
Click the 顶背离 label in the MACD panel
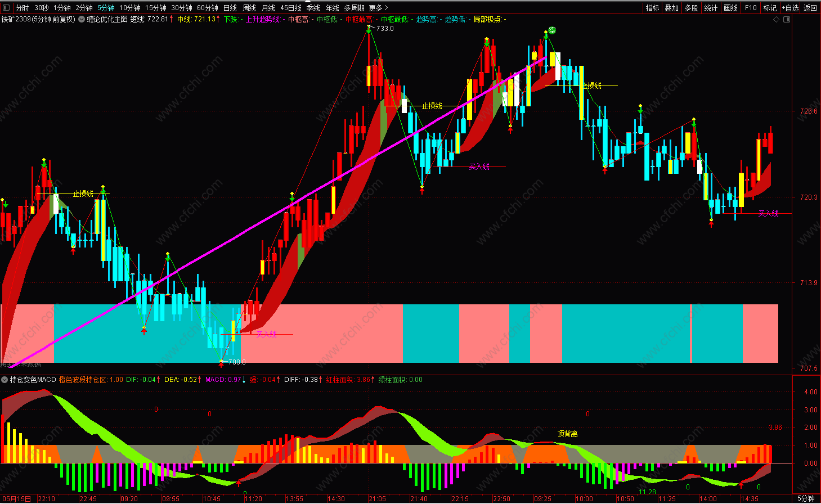tap(567, 434)
